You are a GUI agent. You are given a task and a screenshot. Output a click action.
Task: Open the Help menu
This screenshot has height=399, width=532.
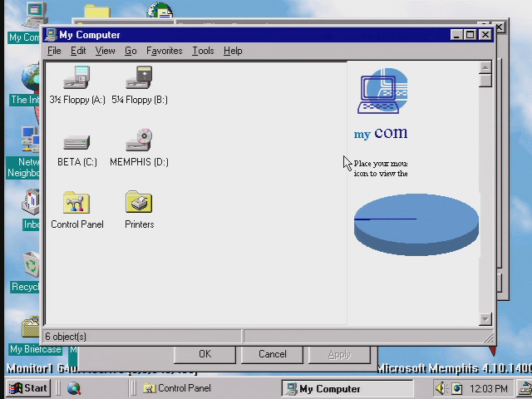click(233, 51)
